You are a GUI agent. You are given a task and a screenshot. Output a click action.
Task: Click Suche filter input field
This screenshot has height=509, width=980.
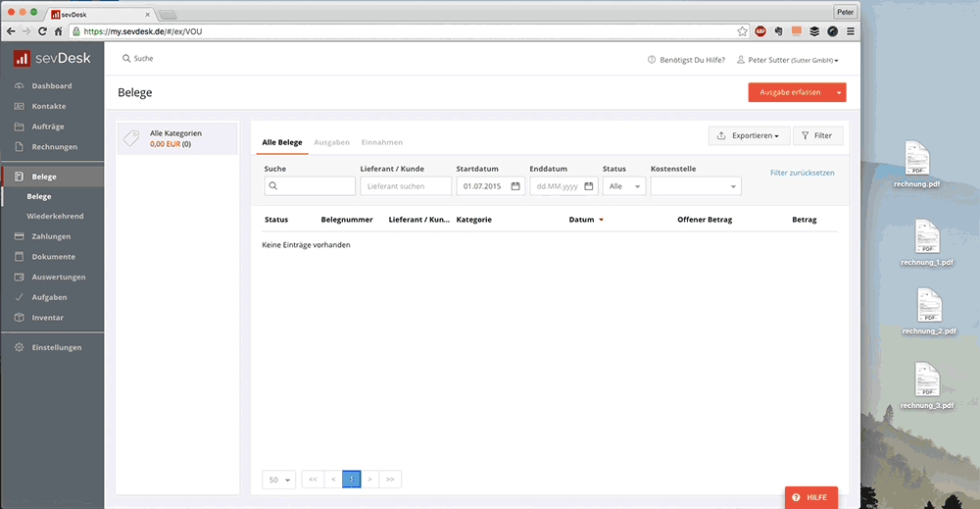pyautogui.click(x=310, y=186)
